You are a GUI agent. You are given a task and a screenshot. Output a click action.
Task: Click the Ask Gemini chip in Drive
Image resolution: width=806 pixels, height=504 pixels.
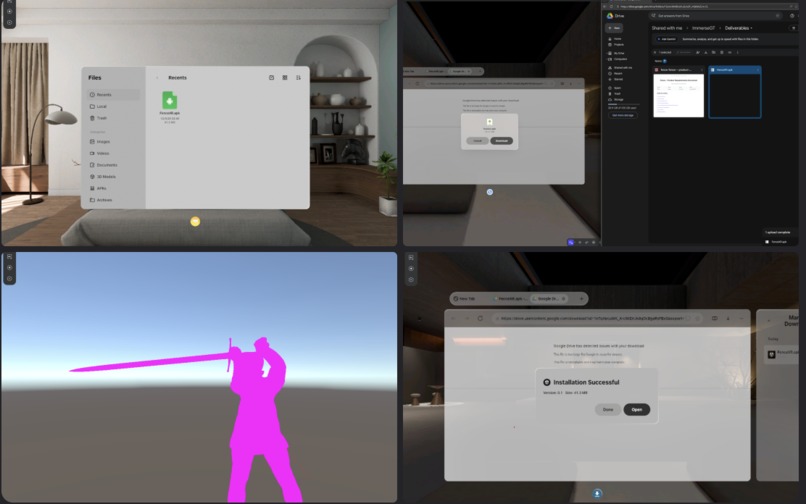click(x=666, y=39)
